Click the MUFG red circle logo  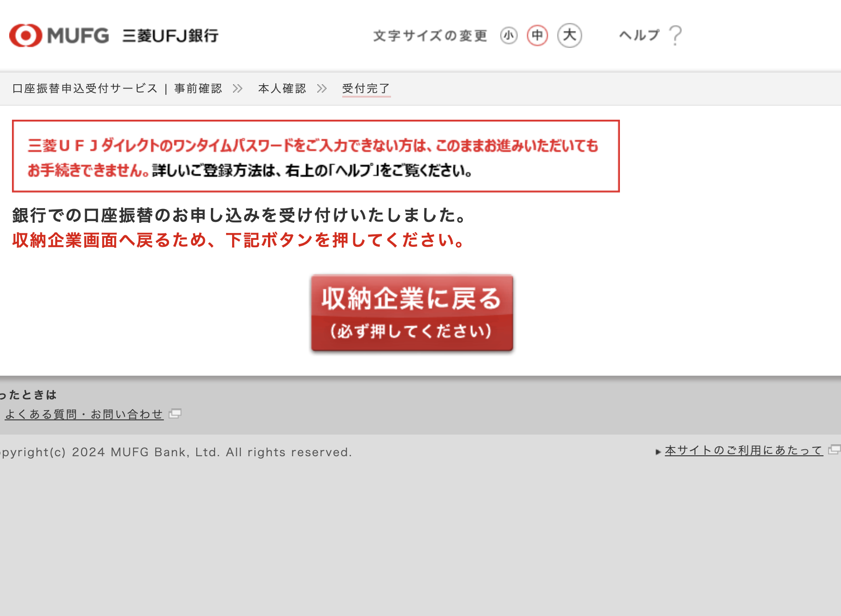tap(26, 35)
